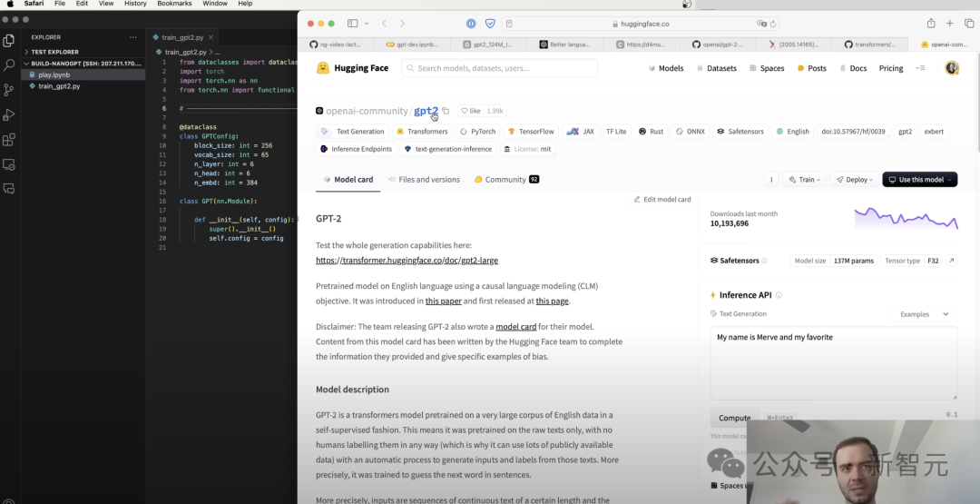
Task: Open Source Control view in activity bar
Action: (9, 89)
